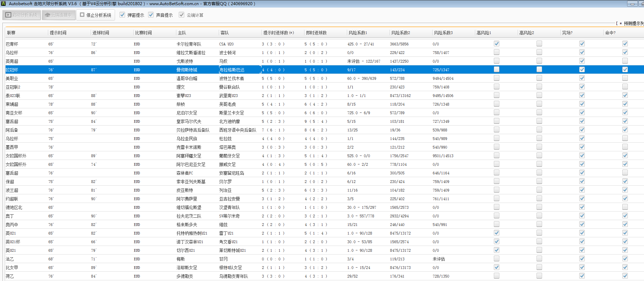
Task: Toggle the 停止分析系统 checkbox
Action: pyautogui.click(x=82, y=15)
